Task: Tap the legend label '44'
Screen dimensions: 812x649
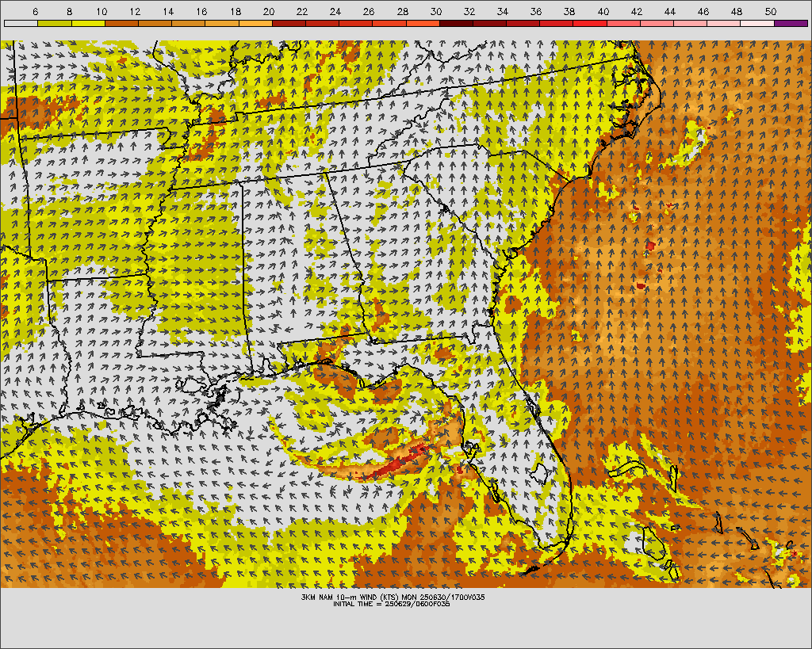Action: tap(669, 11)
